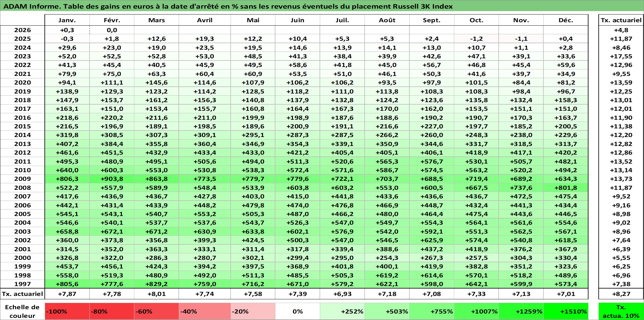Select the +29,6 cell in 2024 row
Screen dimensions: 644x320
click(x=67, y=48)
